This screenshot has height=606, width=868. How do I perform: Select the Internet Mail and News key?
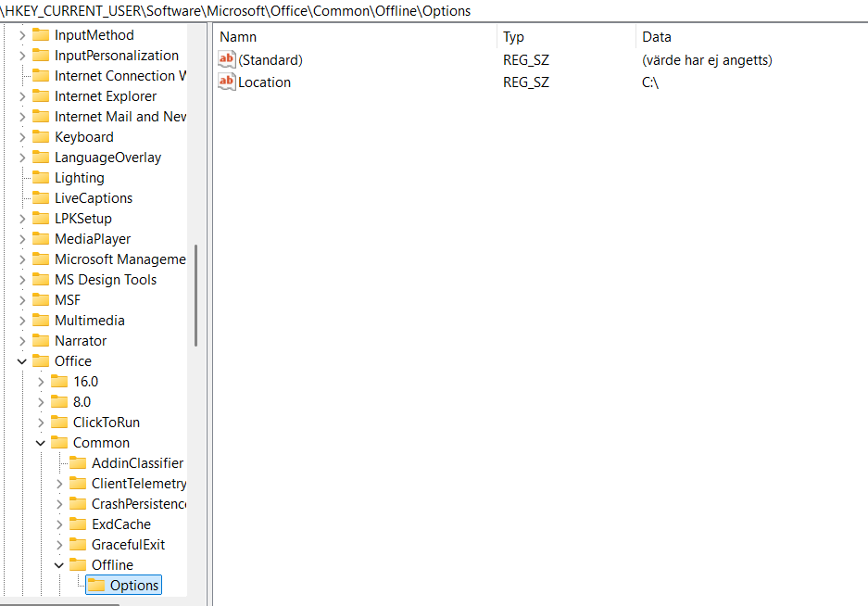(x=120, y=117)
